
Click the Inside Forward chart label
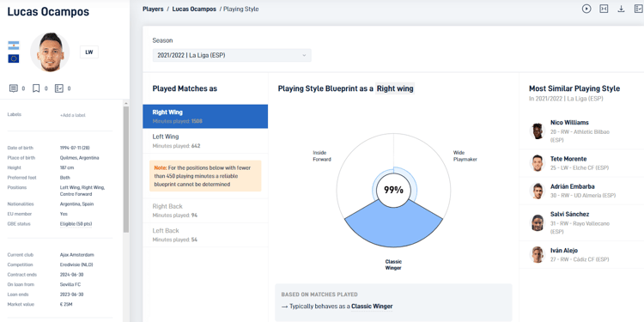(322, 155)
